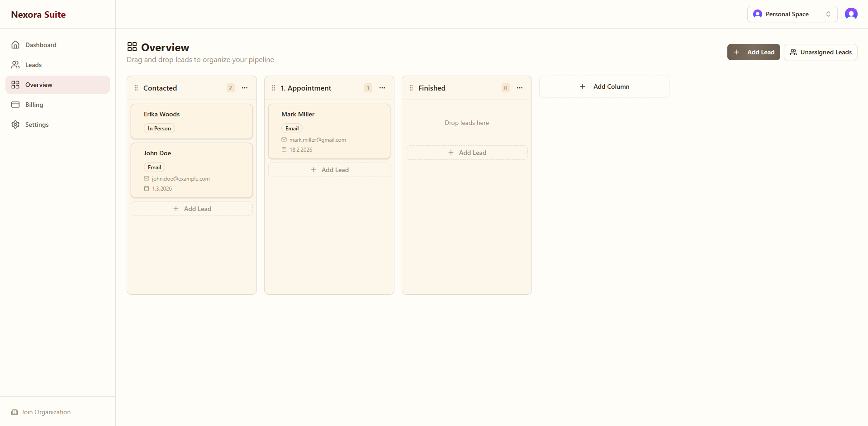Click the email icon on Mark Miller's card
Screen dimensions: 868x426
[x=284, y=139]
